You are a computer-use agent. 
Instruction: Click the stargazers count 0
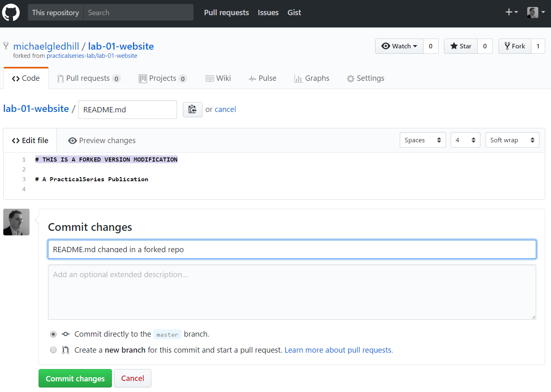(x=485, y=46)
